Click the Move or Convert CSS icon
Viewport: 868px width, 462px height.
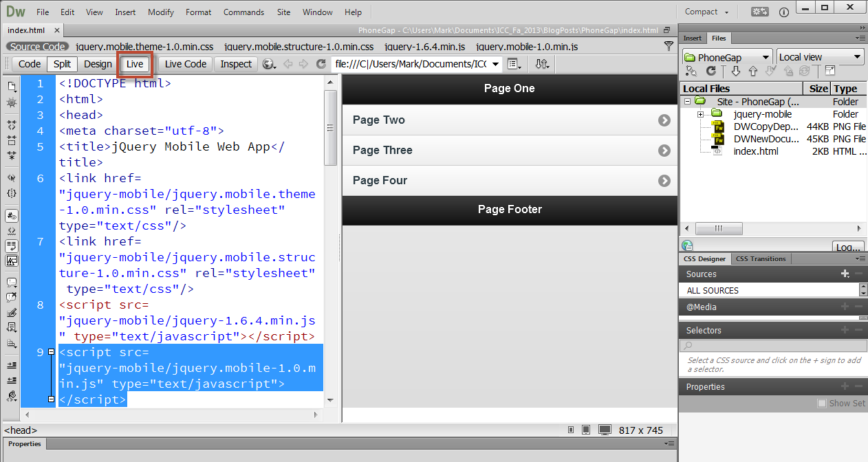(x=12, y=343)
